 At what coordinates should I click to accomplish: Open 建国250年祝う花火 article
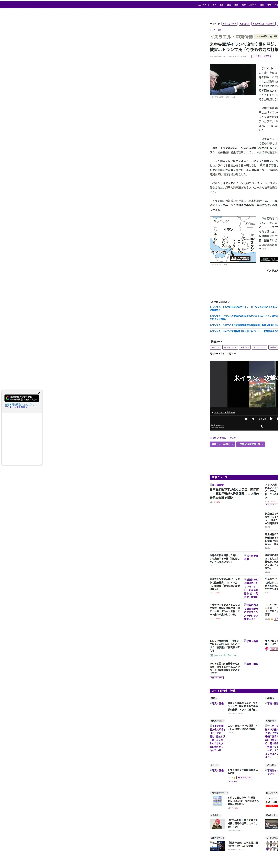click(243, 706)
